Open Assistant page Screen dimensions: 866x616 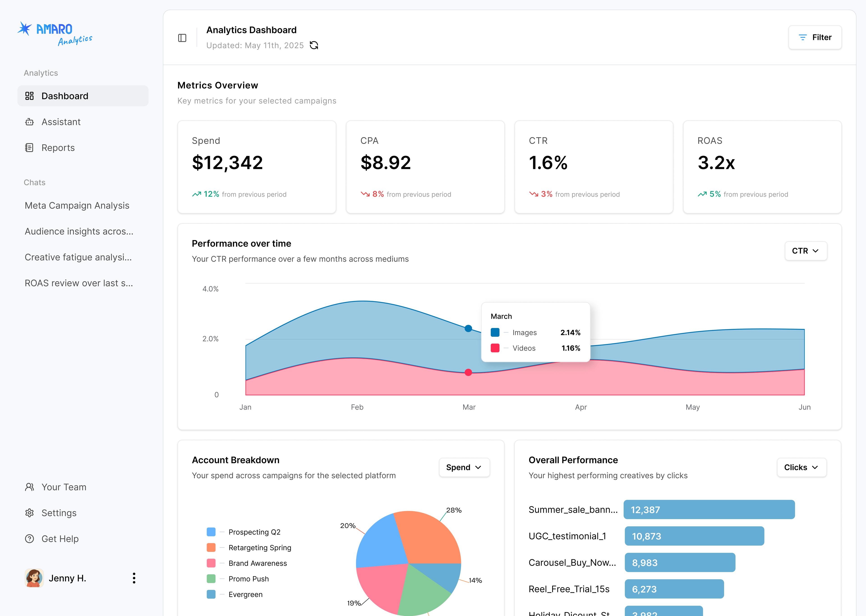pos(83,122)
